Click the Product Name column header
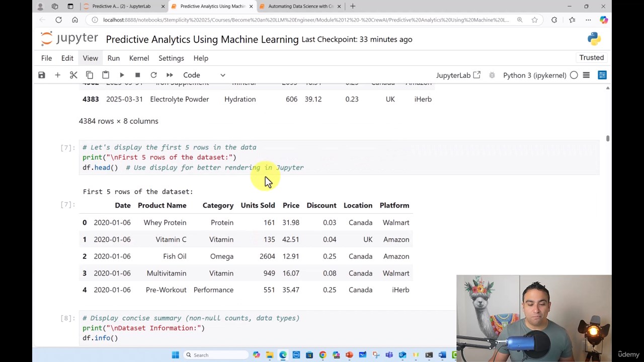 coord(162,205)
